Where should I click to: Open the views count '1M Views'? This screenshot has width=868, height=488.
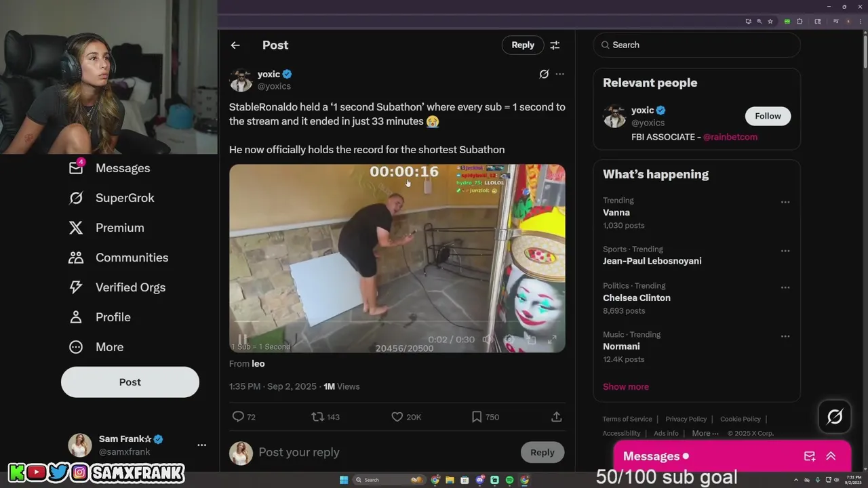pyautogui.click(x=342, y=386)
